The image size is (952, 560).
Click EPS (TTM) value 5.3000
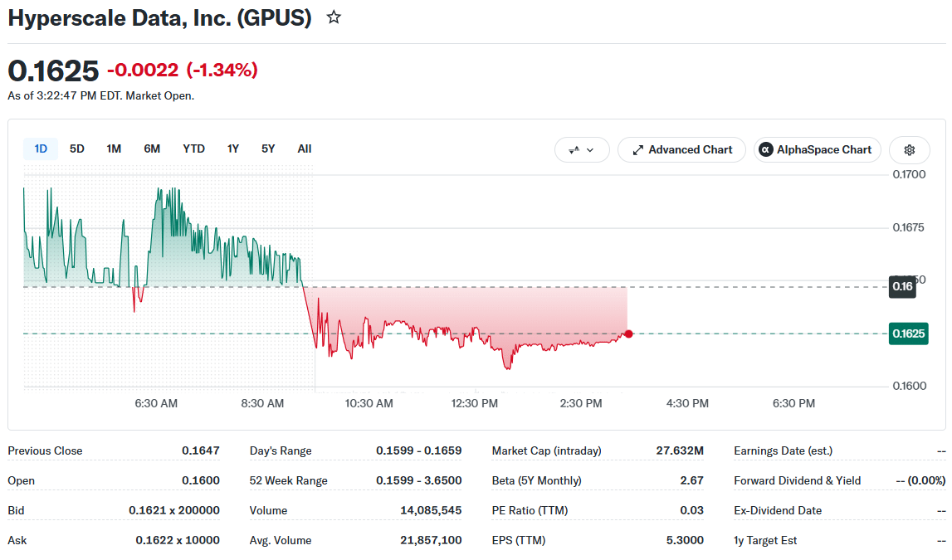(x=684, y=540)
